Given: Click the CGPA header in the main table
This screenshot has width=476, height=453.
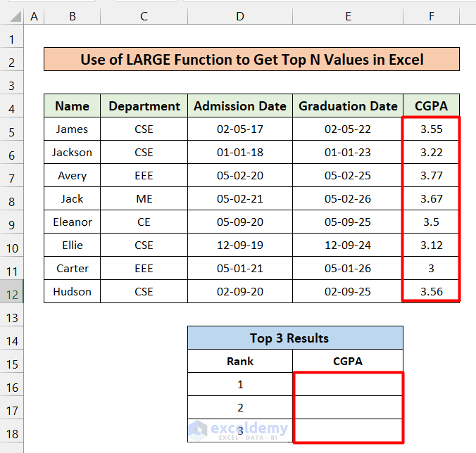Looking at the screenshot, I should point(432,106).
